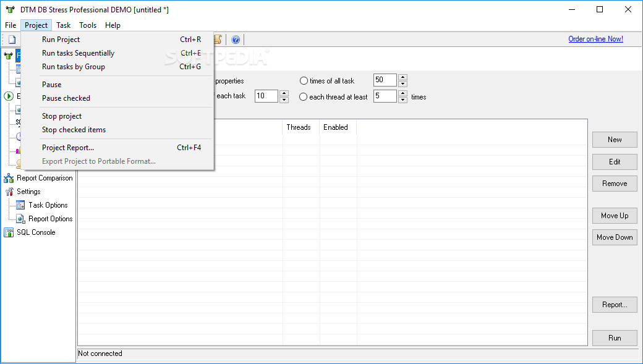Click the 'Order on-line Now!' link
Screen dimensions: 643x364
click(595, 39)
